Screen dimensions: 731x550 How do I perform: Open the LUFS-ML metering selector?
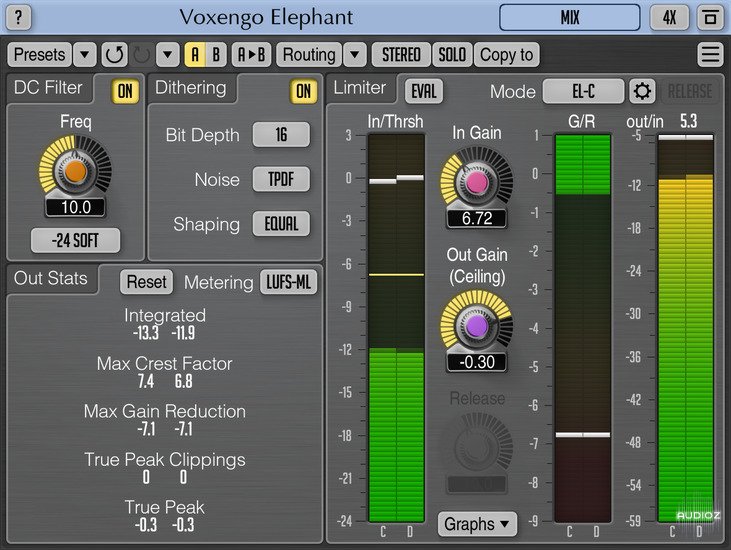tap(289, 282)
